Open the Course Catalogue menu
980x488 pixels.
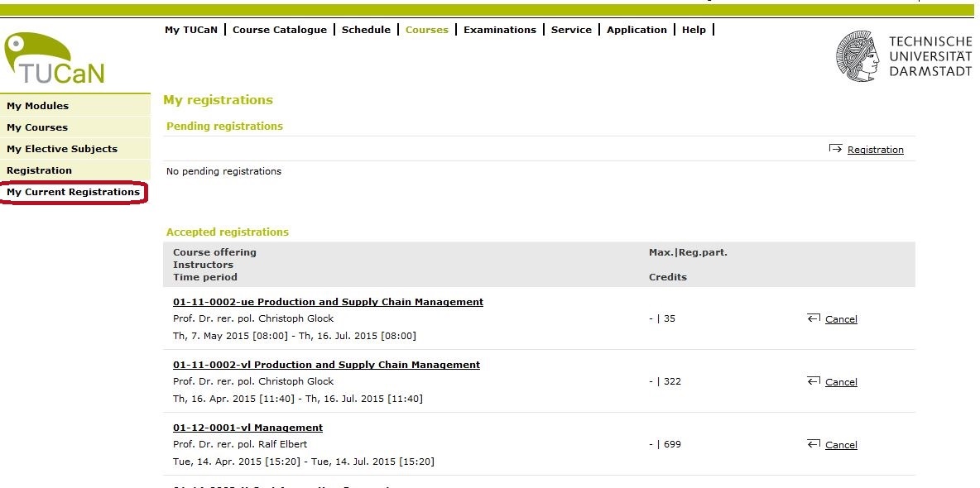(x=280, y=30)
